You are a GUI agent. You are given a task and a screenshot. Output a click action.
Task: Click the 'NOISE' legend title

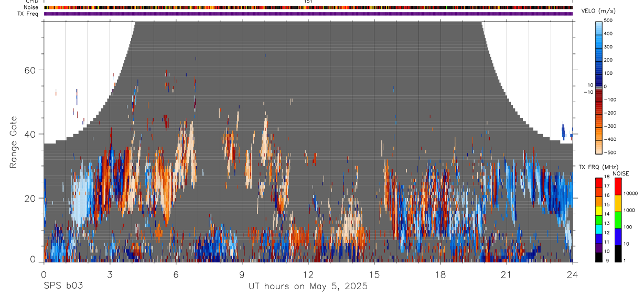(620, 173)
